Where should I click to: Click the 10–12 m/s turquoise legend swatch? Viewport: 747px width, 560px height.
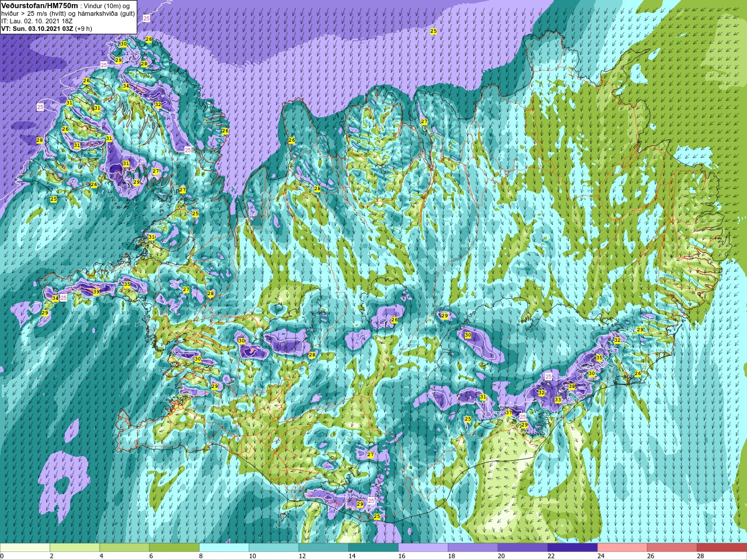click(x=274, y=548)
